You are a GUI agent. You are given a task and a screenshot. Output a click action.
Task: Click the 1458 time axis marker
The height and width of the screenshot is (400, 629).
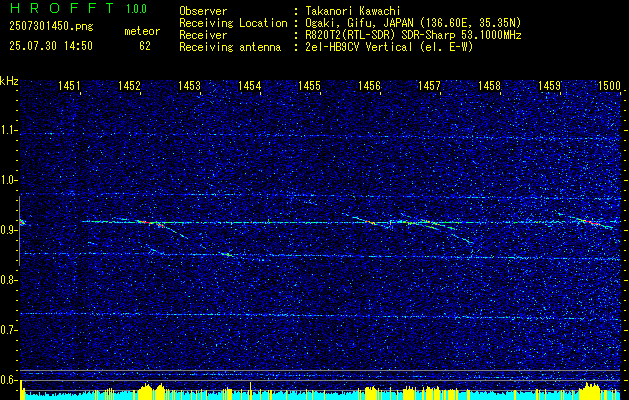click(x=489, y=85)
